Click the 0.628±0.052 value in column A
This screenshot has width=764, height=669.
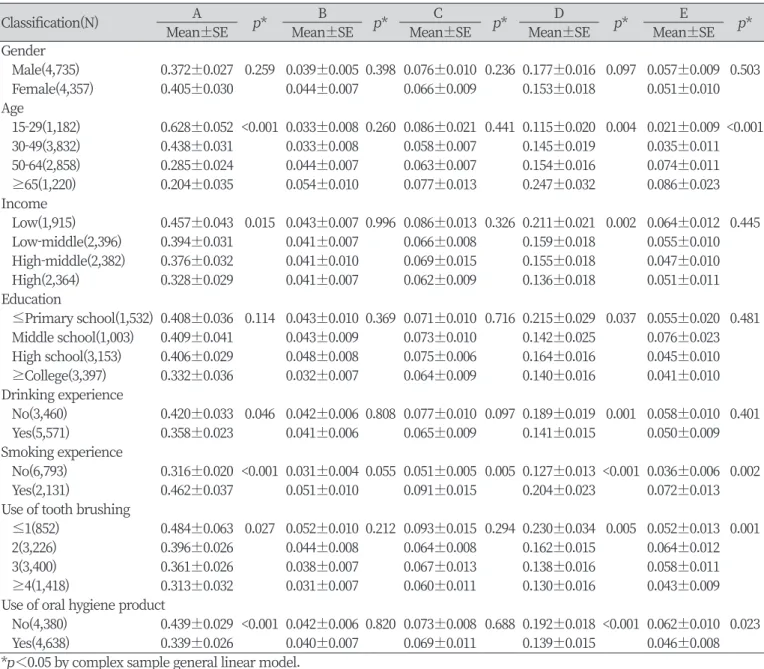pos(197,127)
